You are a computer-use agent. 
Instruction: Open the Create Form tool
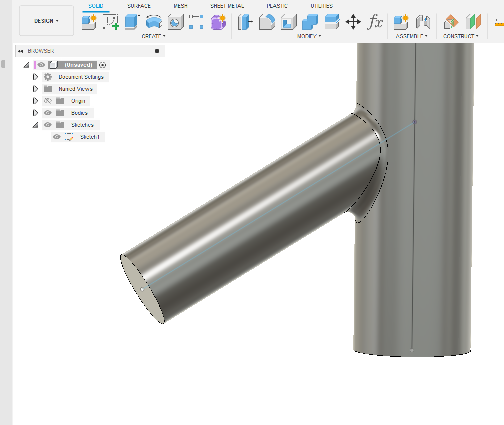tap(218, 22)
